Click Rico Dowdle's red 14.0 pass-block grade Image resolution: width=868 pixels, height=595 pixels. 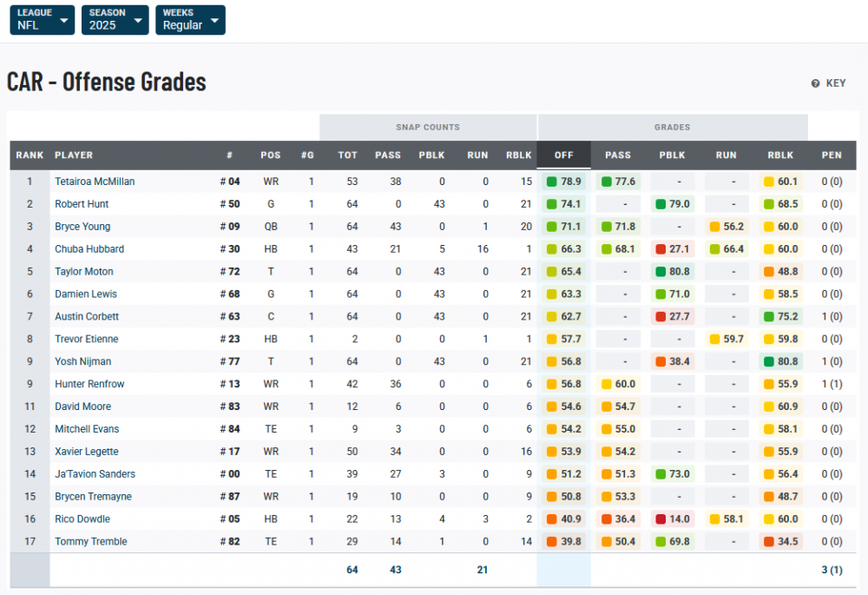point(672,519)
